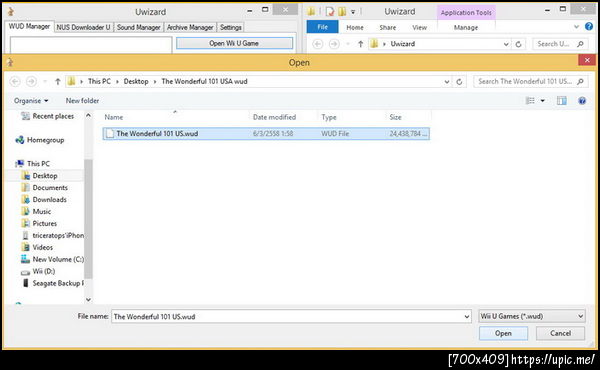This screenshot has height=370, width=600.
Task: Sort by Type column header
Action: click(329, 117)
